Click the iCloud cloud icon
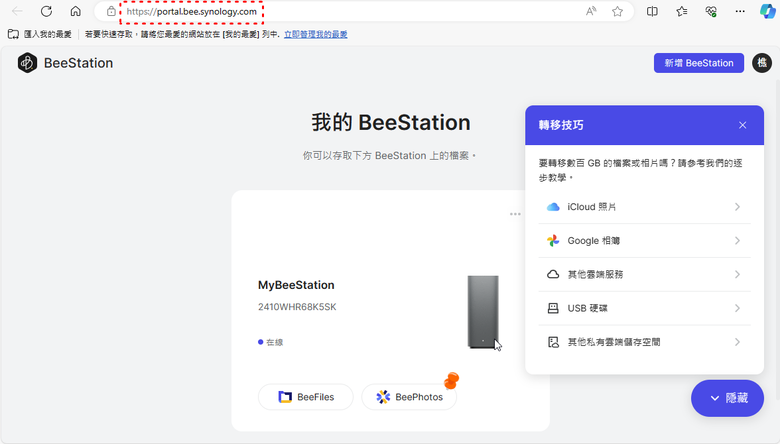Viewport: 780px width, 444px height. [x=553, y=207]
